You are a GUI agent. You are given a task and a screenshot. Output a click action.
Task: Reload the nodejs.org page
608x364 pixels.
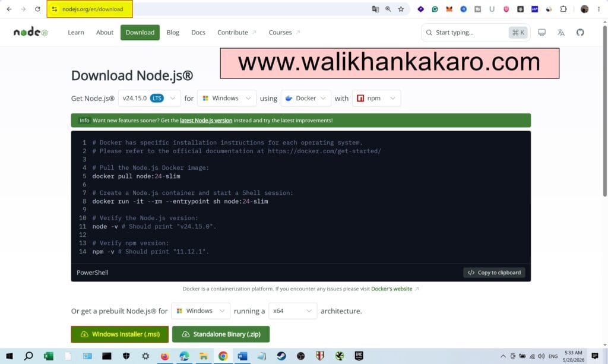37,9
